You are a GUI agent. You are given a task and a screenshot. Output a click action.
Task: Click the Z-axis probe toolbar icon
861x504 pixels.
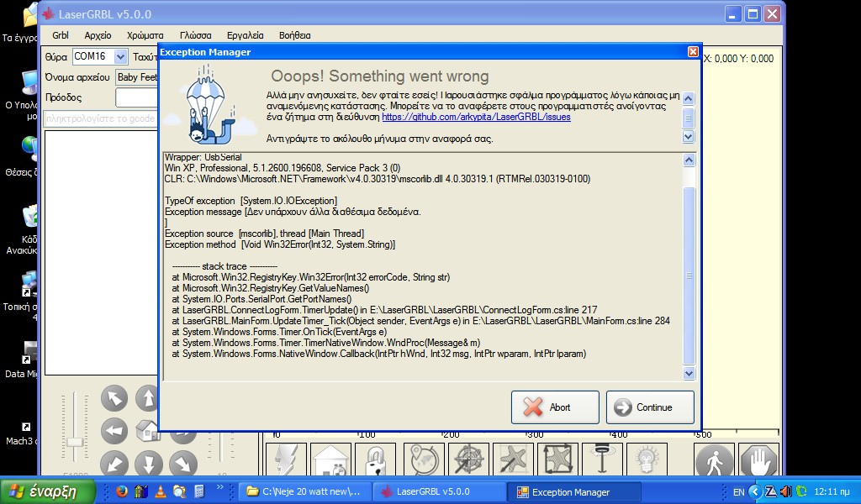(603, 459)
